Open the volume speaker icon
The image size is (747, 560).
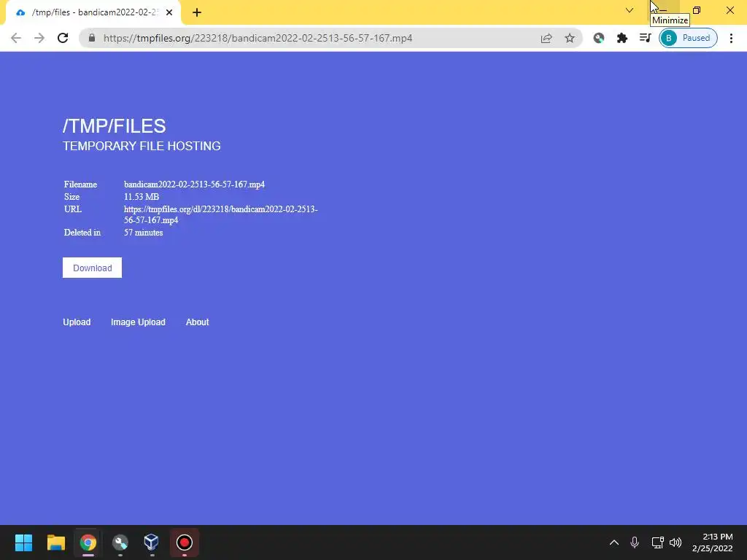click(x=676, y=542)
